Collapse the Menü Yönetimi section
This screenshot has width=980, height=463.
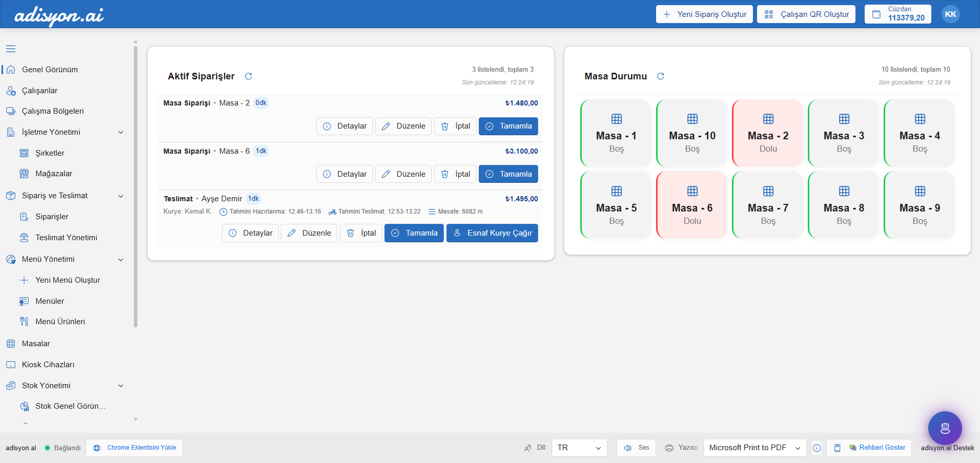(x=121, y=260)
